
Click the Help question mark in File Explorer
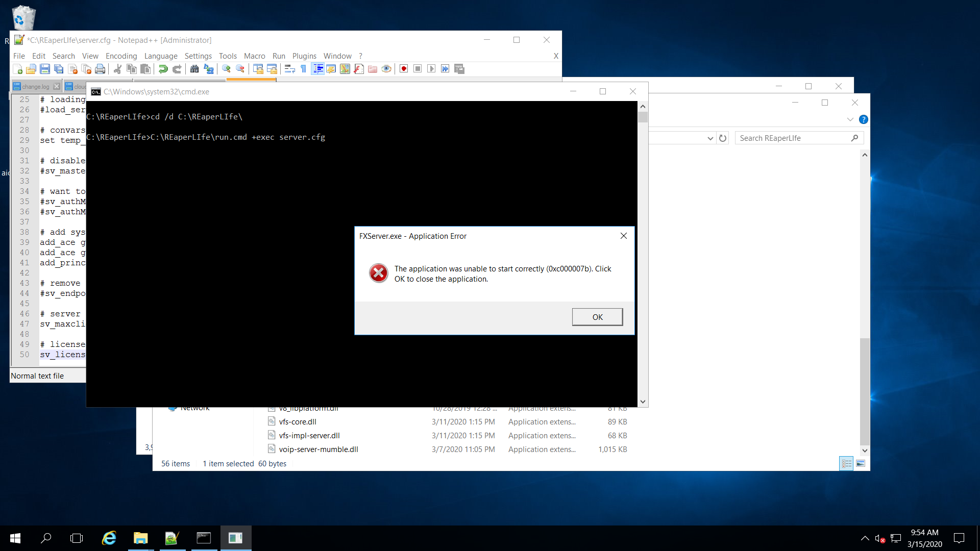pos(864,119)
